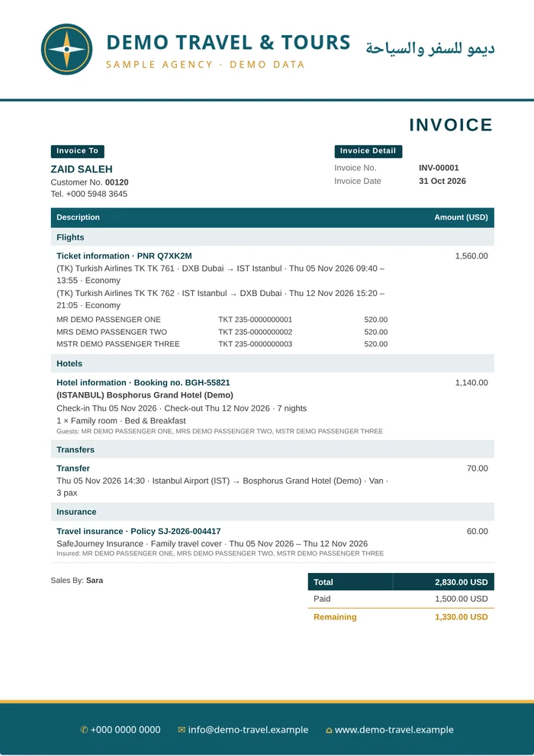Click customer number 00120
Screen dimensions: 534x756
pyautogui.click(x=117, y=182)
